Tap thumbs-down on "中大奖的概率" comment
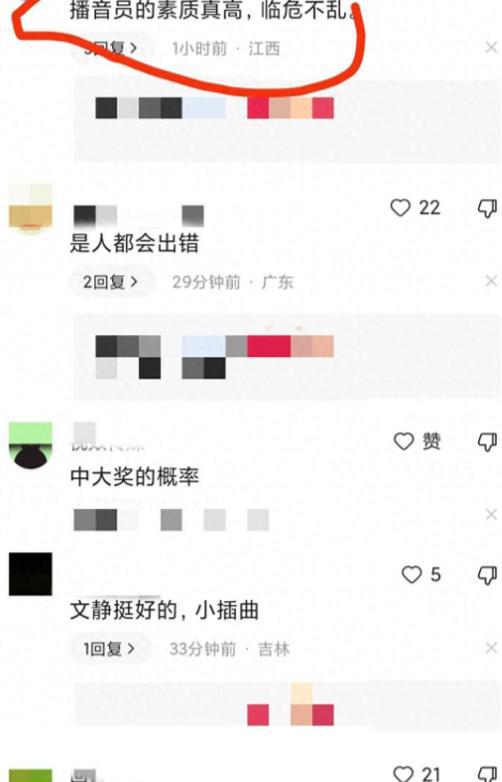 coord(487,442)
